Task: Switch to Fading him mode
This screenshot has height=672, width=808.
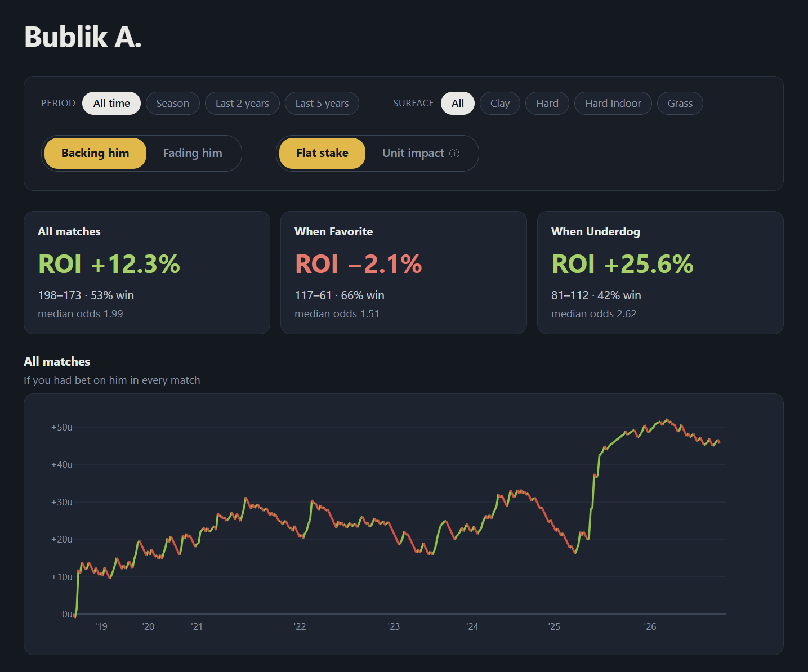Action: click(193, 153)
